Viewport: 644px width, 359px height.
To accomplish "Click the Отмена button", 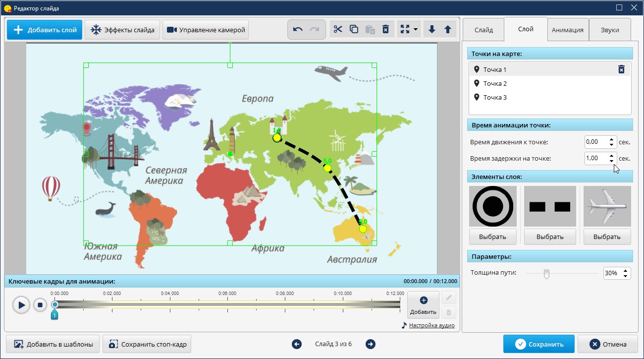I will (x=608, y=344).
